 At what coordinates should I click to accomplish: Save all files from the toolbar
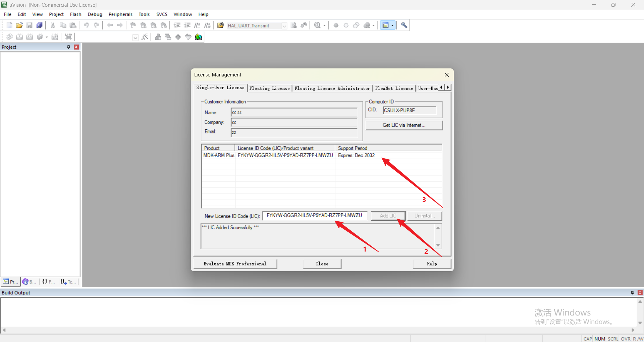(x=40, y=25)
